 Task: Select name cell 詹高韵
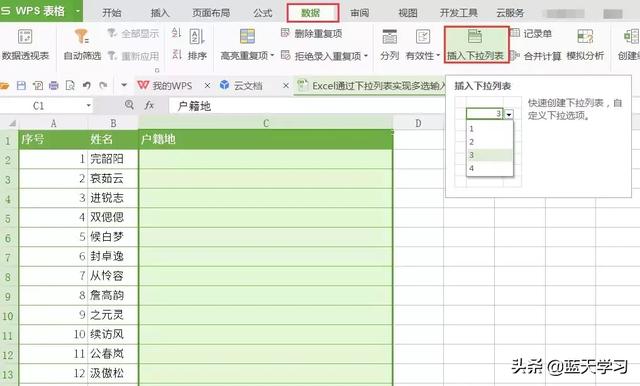(x=113, y=295)
